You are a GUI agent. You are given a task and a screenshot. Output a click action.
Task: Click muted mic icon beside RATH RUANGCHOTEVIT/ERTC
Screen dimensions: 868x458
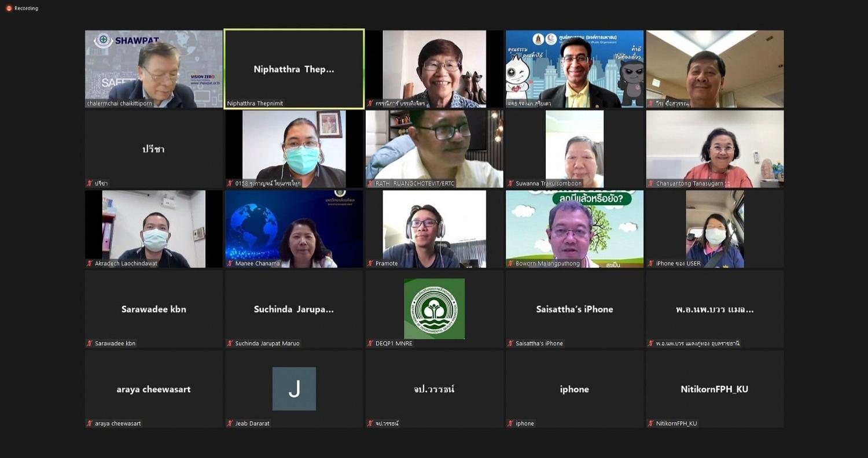370,183
